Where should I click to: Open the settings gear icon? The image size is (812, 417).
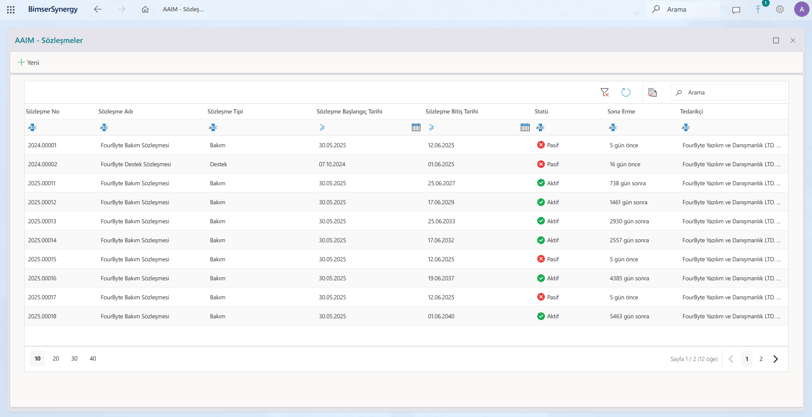(779, 9)
